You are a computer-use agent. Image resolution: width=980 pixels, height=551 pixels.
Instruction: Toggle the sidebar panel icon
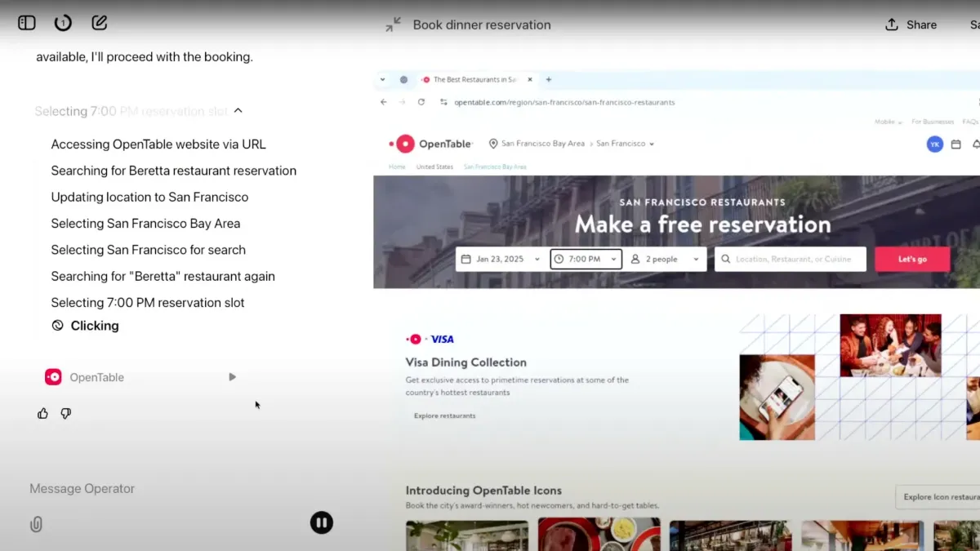point(27,23)
